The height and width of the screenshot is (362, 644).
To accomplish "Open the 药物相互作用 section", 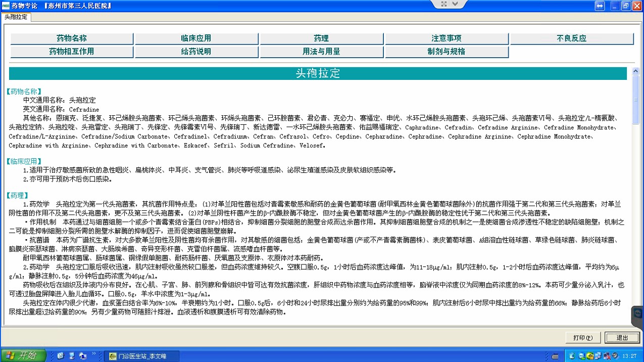I will (72, 52).
